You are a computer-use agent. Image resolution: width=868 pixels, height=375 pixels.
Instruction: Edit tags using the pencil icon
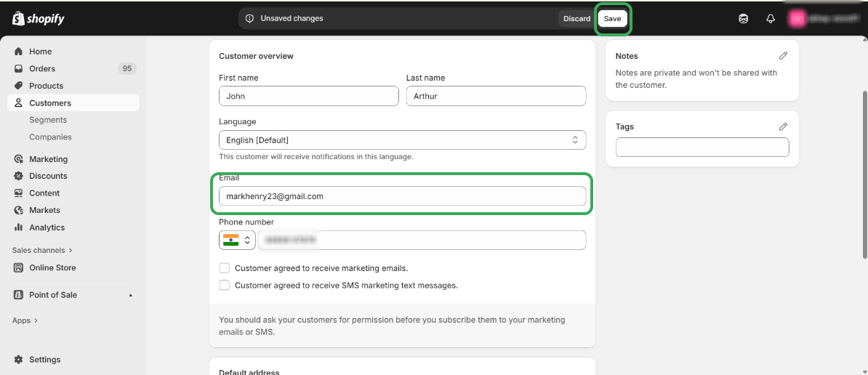(783, 126)
